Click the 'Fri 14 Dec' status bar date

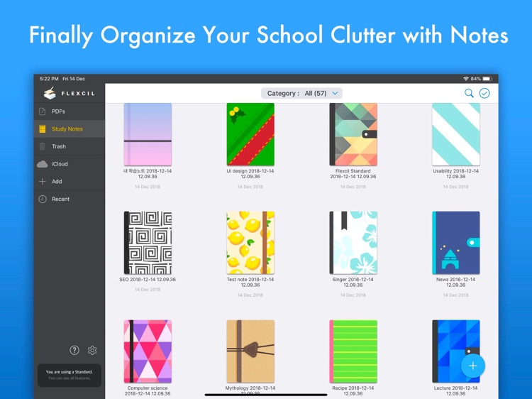click(74, 79)
